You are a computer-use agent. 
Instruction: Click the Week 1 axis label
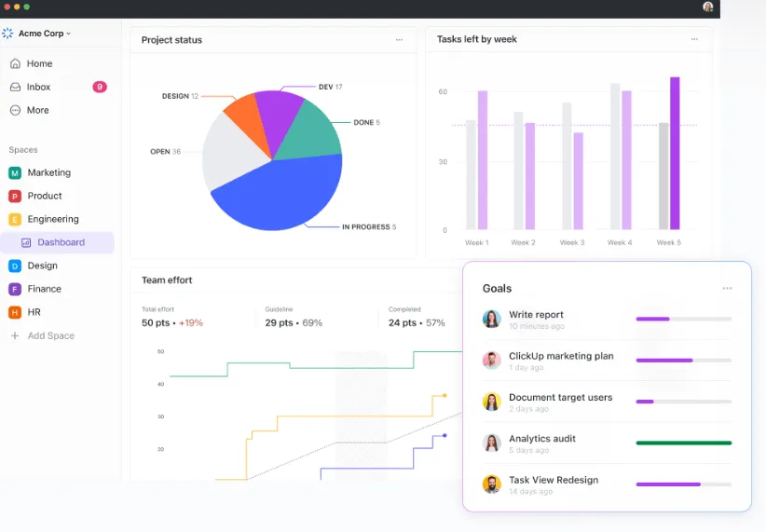(x=477, y=242)
